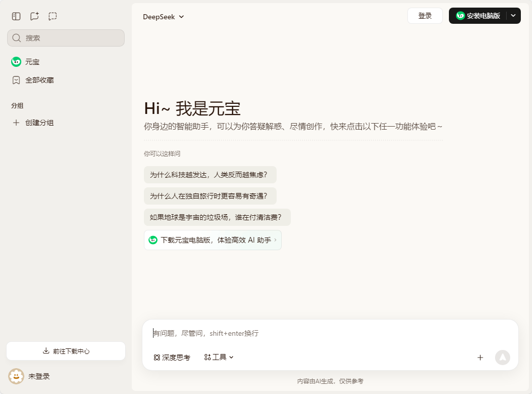Click the 安装电脑版 install button
Viewport: 532px width, 394px height.
click(478, 16)
